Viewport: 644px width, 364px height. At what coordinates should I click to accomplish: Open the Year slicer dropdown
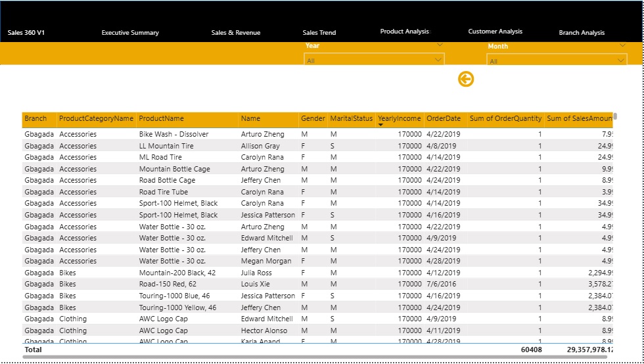(439, 60)
